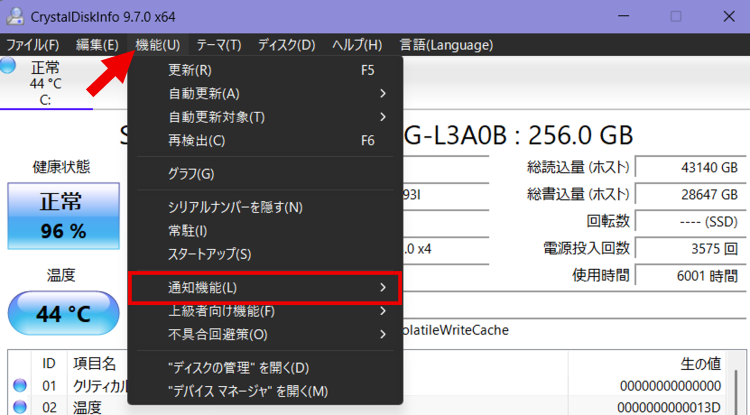Select 再検出(C) in the menu
The height and width of the screenshot is (415, 750).
[x=265, y=141]
